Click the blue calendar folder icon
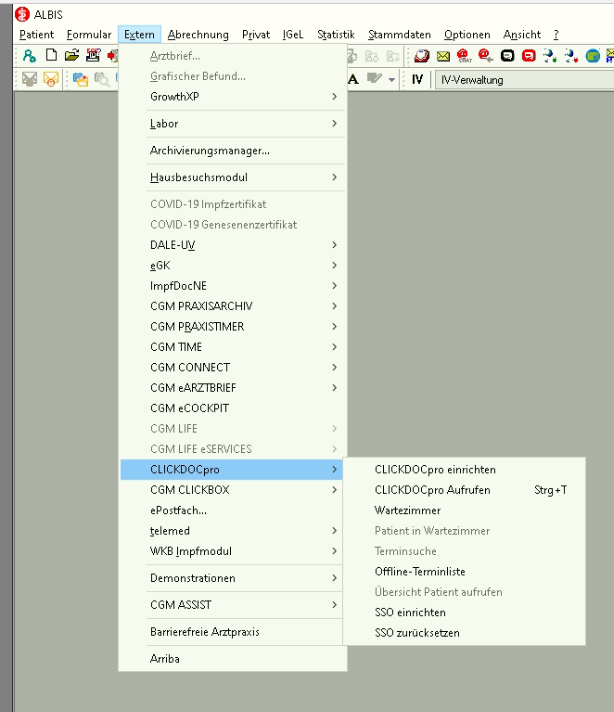Image resolution: width=614 pixels, height=712 pixels. [80, 79]
